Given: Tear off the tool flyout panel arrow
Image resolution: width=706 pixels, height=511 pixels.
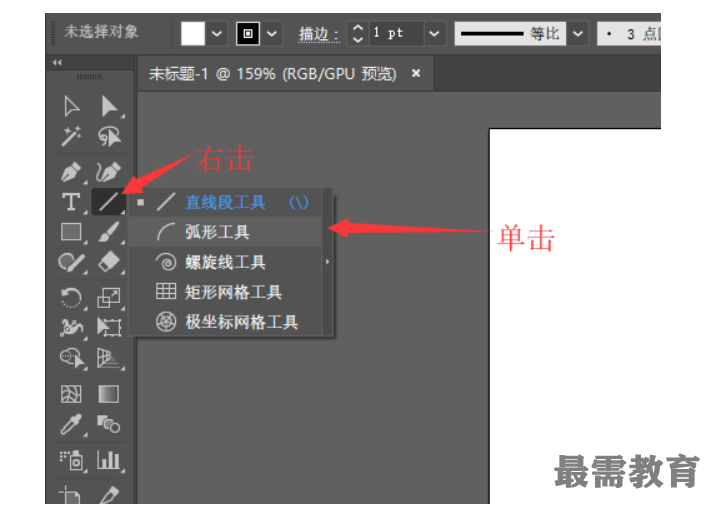Looking at the screenshot, I should point(327,262).
